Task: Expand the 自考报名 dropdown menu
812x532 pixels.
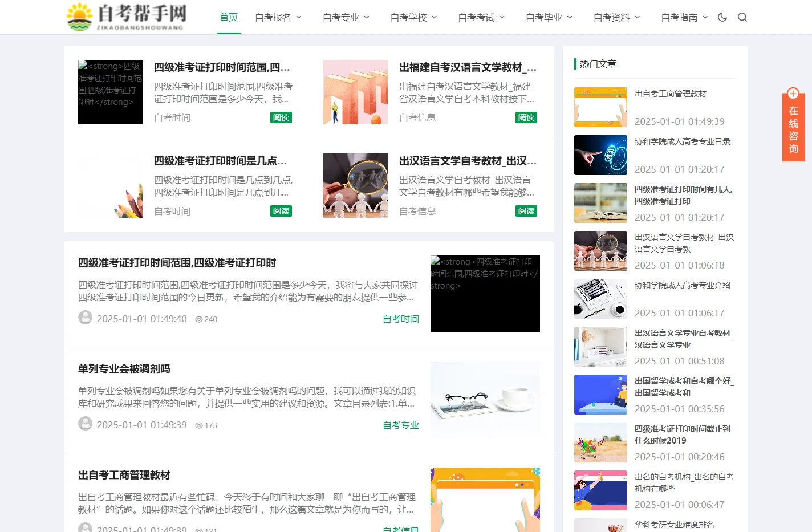Action: 278,17
